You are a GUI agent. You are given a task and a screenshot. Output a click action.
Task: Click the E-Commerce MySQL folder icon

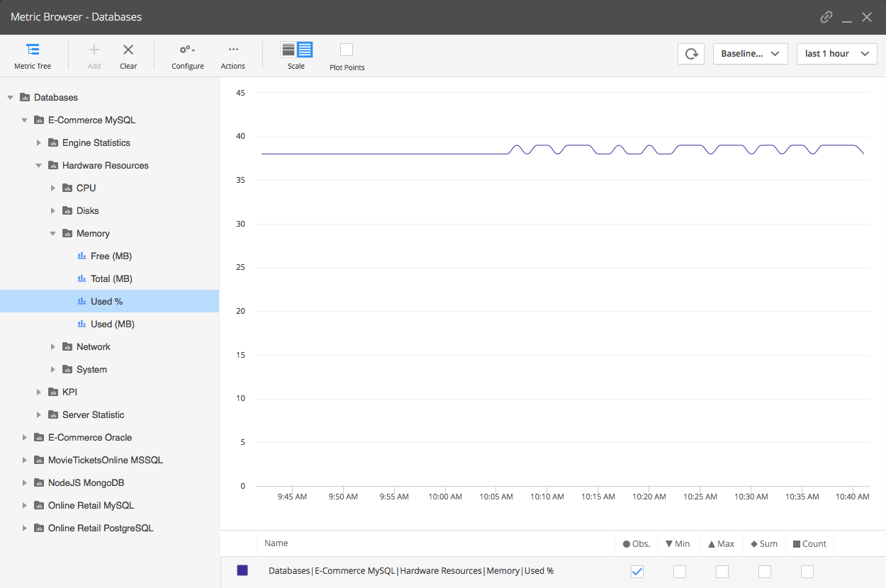pyautogui.click(x=39, y=120)
